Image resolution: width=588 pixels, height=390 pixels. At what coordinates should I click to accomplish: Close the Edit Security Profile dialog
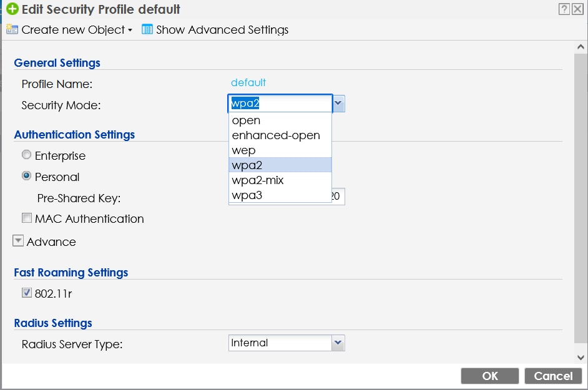[578, 9]
